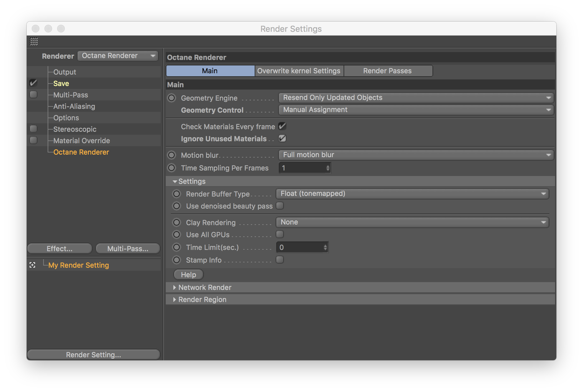The height and width of the screenshot is (392, 583).
Task: Click the Multi-Pass... button
Action: [x=128, y=249]
